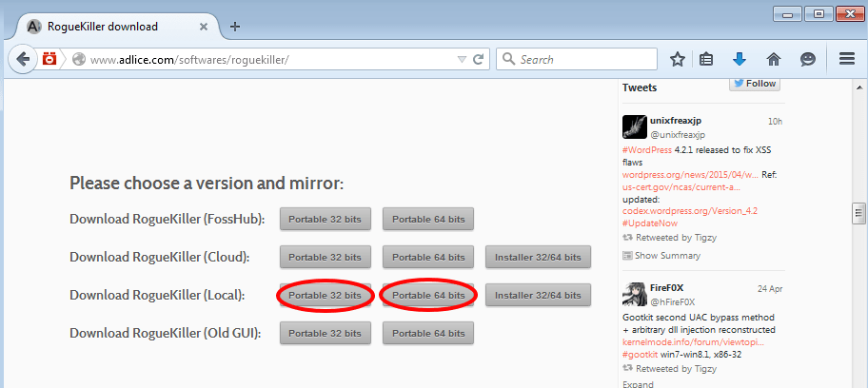This screenshot has height=388, width=868.
Task: Download Cloud Portable 32 bits
Action: 325,258
